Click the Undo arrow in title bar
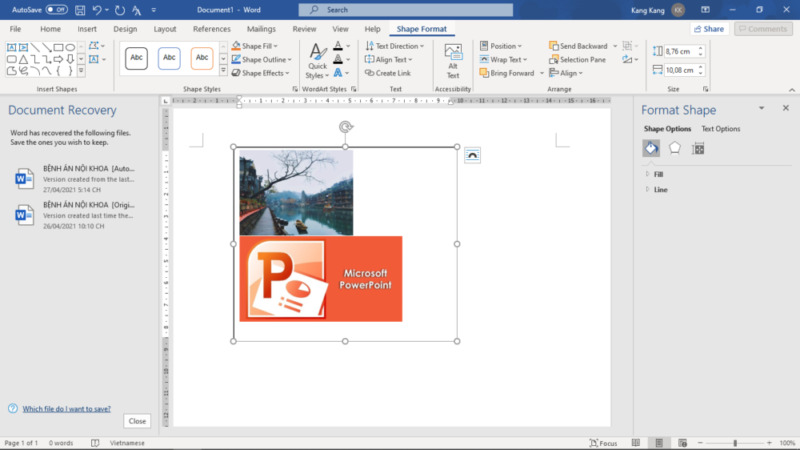The height and width of the screenshot is (450, 800). pos(97,9)
